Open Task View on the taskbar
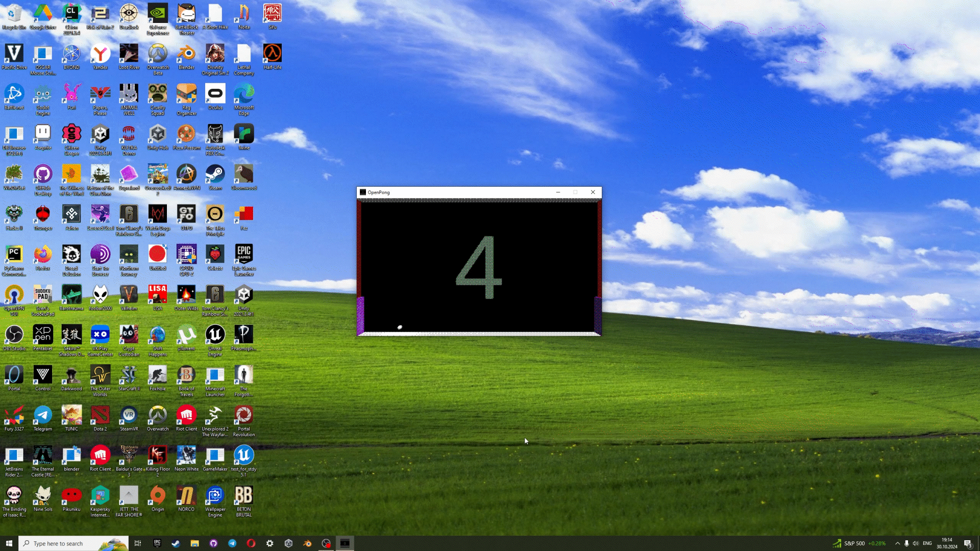Viewport: 980px width, 551px height. [137, 543]
